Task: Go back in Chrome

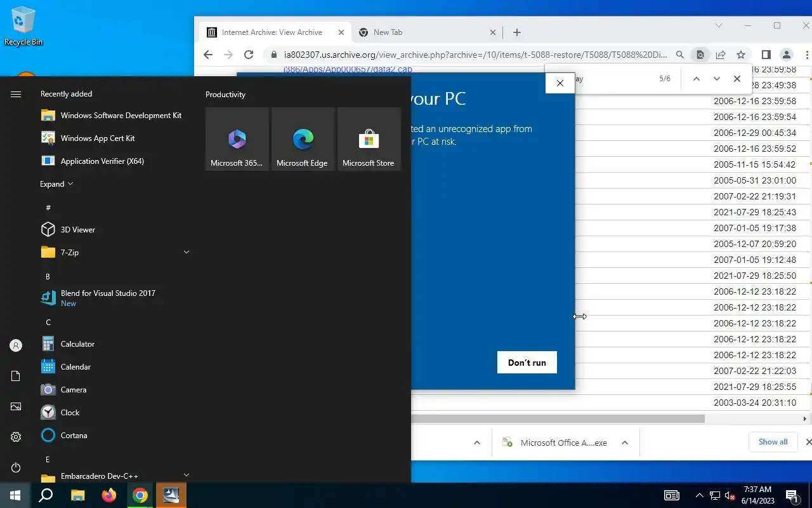Action: coord(208,55)
